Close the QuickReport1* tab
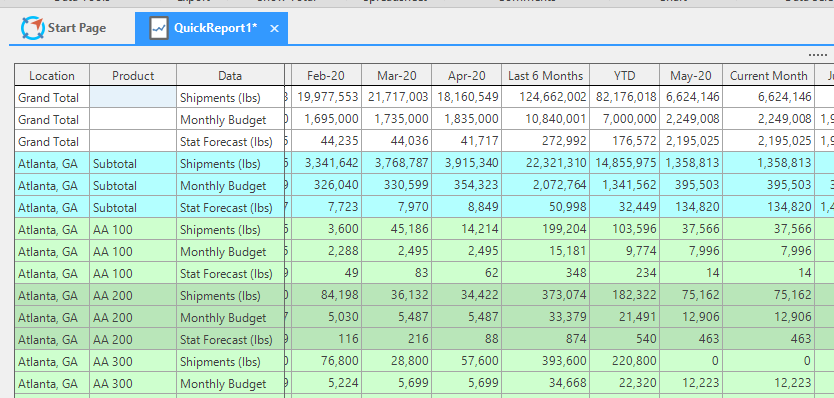 (274, 29)
